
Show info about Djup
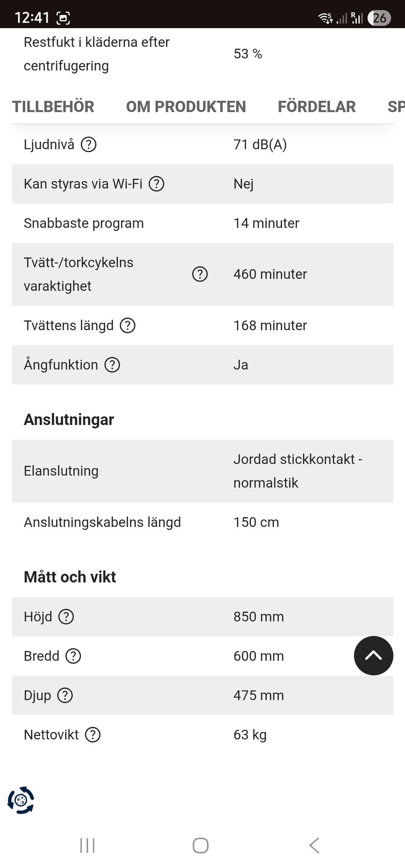[x=65, y=695]
